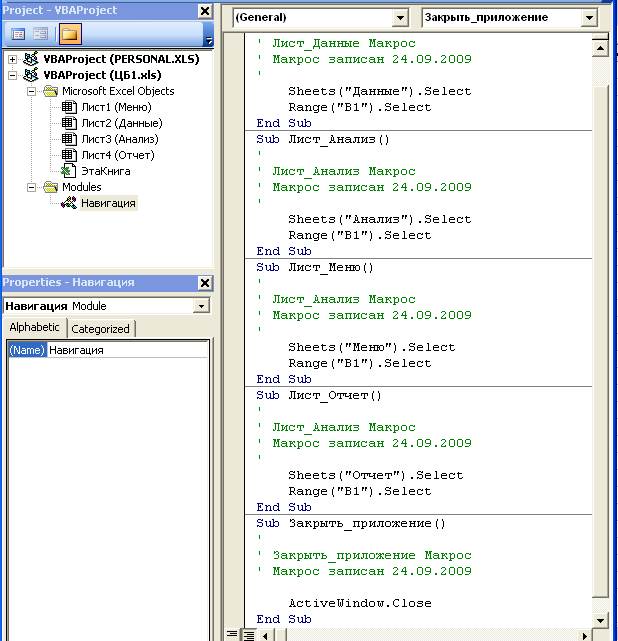This screenshot has width=618, height=641.
Task: Click the split bar above scroll arrow
Action: tap(600, 37)
